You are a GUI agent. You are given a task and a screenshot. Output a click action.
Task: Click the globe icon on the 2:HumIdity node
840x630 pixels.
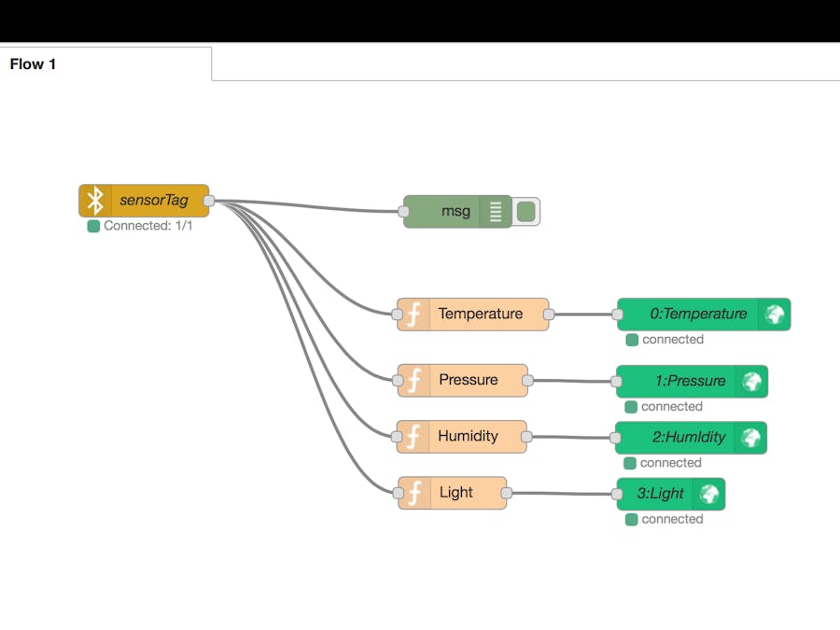pos(750,437)
